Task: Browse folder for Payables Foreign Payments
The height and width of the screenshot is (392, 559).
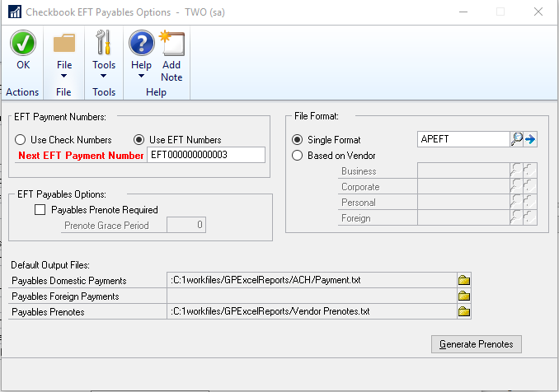Action: [464, 296]
